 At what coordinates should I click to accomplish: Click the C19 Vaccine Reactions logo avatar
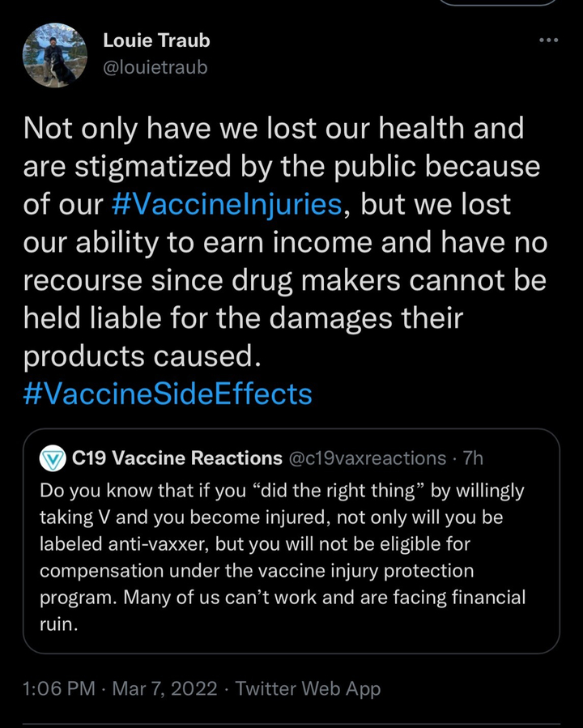click(x=53, y=458)
